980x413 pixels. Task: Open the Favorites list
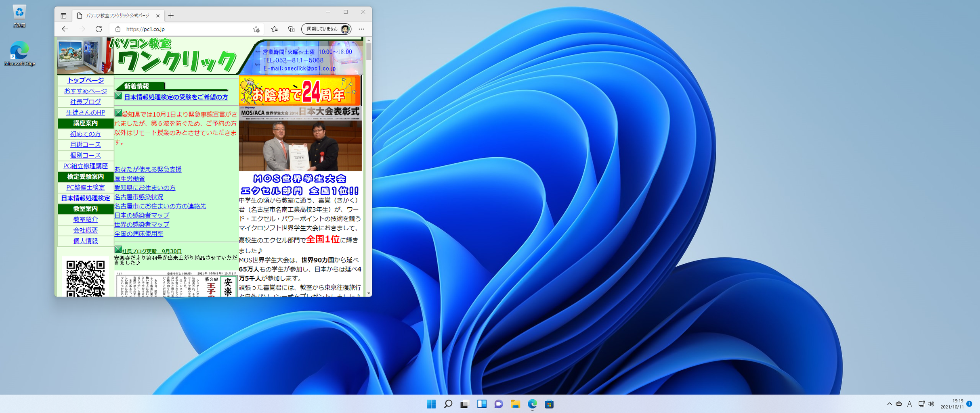tap(275, 29)
